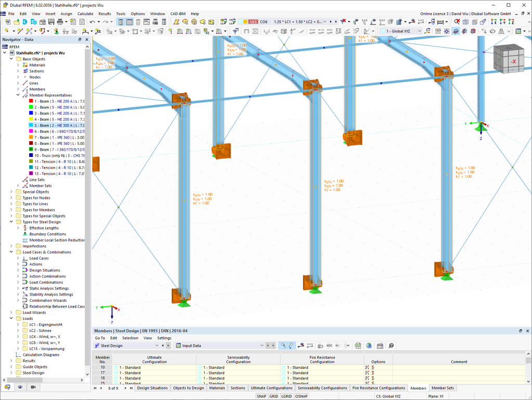Image resolution: width=532 pixels, height=400 pixels.
Task: Toggle GRID mode in the status bar
Action: [x=274, y=395]
